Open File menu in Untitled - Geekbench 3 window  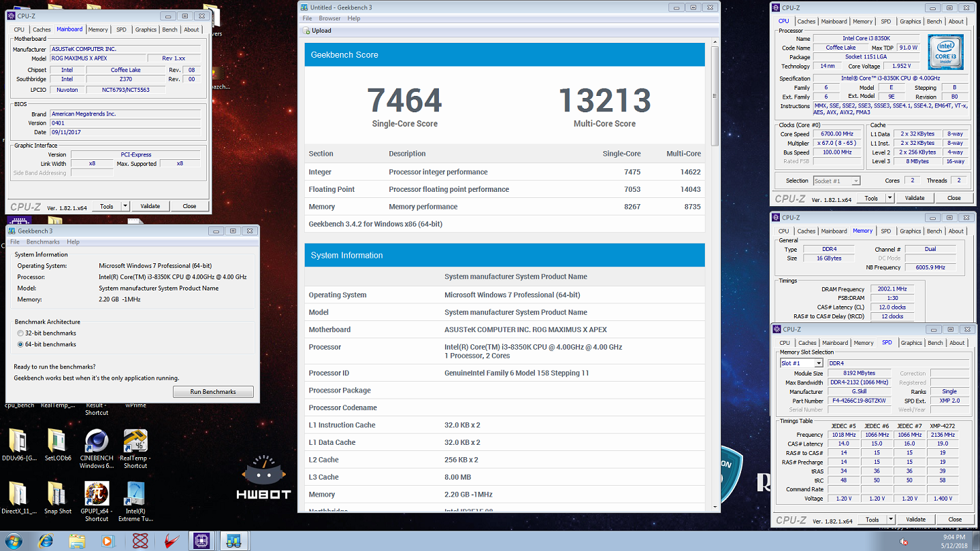pos(307,18)
